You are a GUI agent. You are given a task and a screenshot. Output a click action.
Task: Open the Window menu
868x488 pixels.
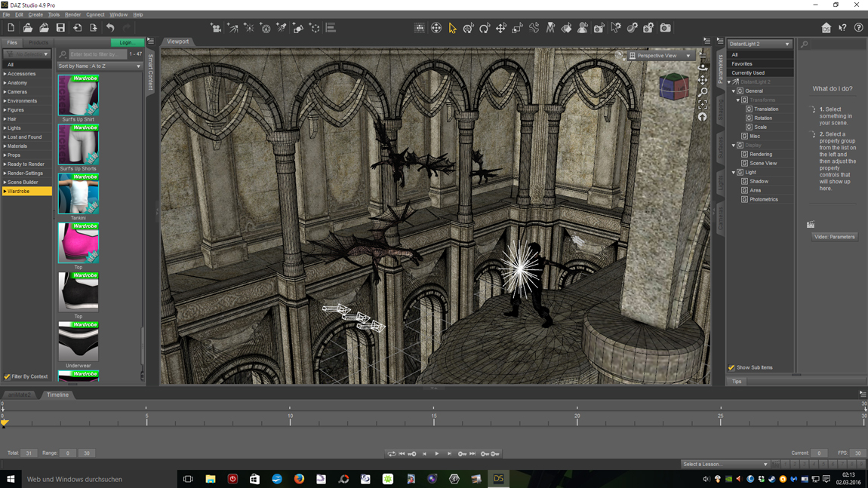click(x=119, y=14)
